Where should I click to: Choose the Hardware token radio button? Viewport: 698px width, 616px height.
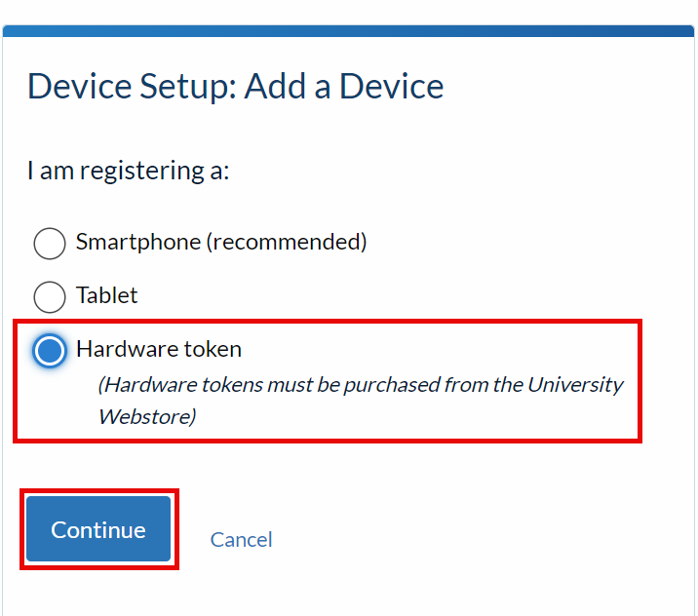50,350
